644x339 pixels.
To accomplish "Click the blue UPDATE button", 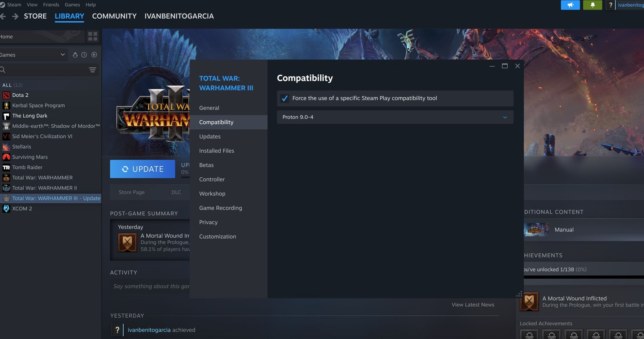I will (142, 169).
